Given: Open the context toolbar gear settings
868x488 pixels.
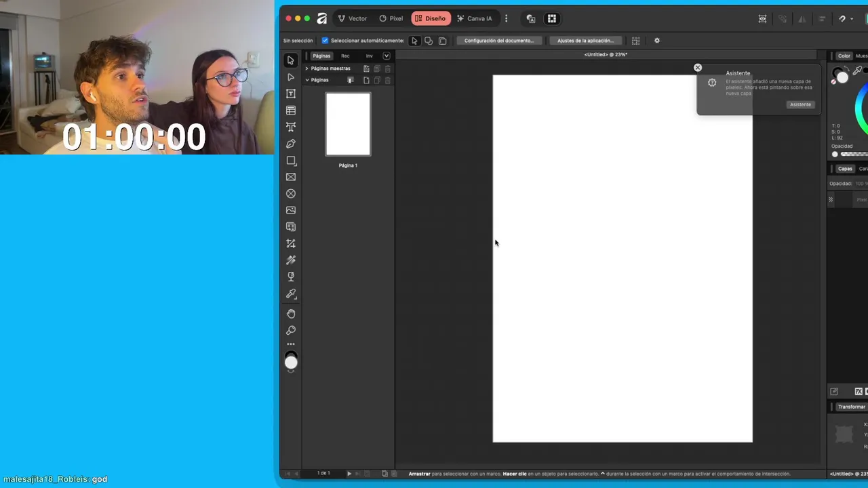Looking at the screenshot, I should pyautogui.click(x=656, y=41).
